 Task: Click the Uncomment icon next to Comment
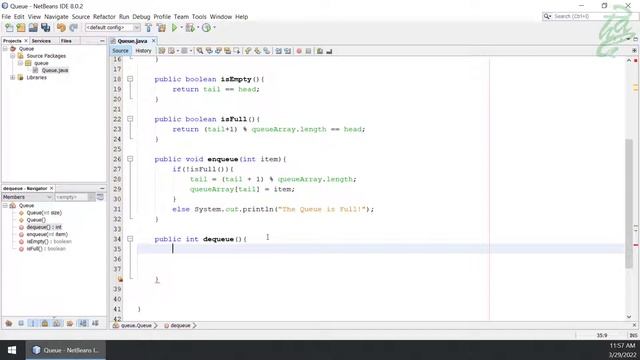[329, 51]
